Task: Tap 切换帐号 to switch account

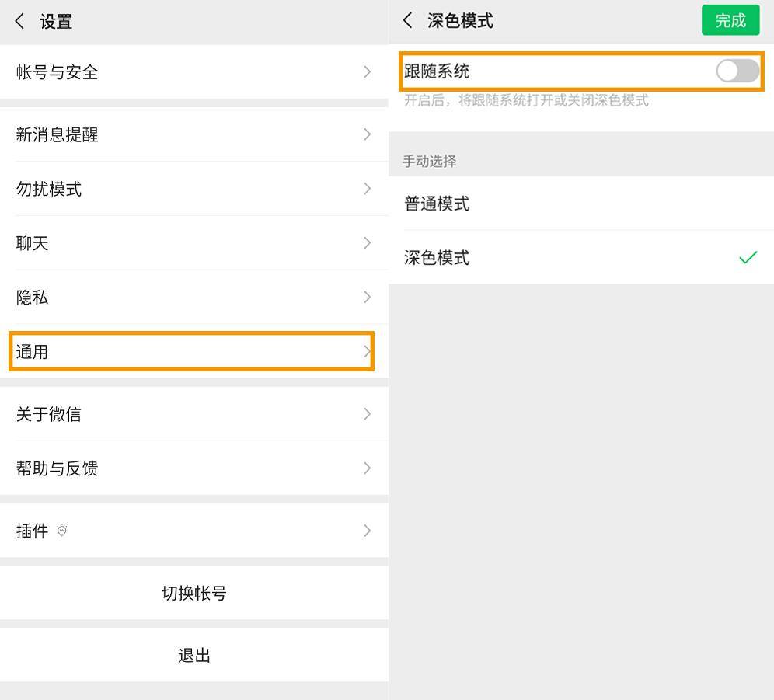Action: pyautogui.click(x=194, y=593)
